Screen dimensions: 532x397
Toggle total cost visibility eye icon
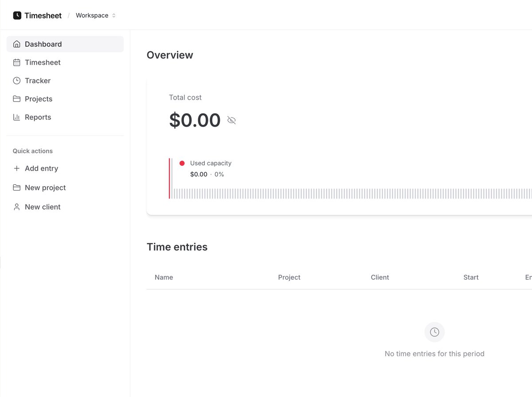(x=231, y=120)
